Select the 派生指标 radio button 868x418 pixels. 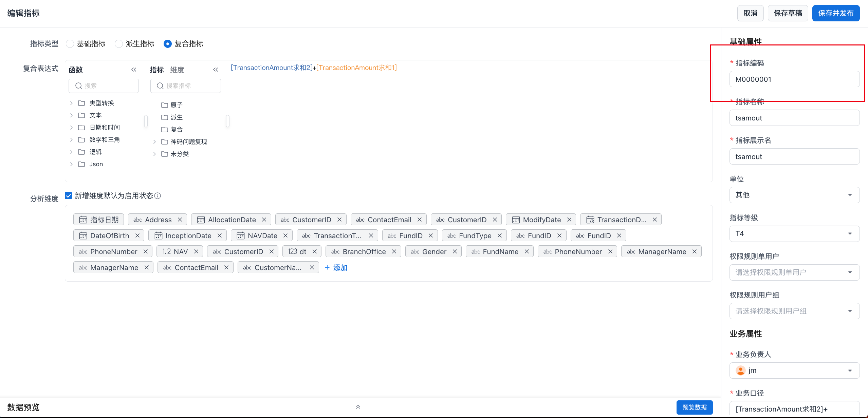(x=119, y=44)
